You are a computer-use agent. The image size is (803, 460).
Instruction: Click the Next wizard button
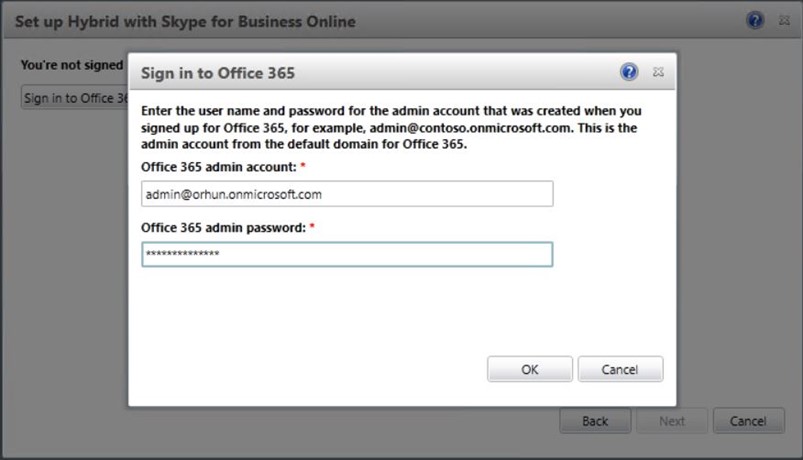pyautogui.click(x=672, y=421)
